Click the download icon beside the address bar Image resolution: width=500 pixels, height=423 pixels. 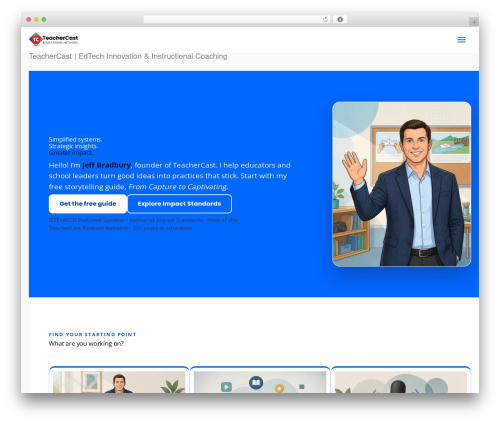340,19
